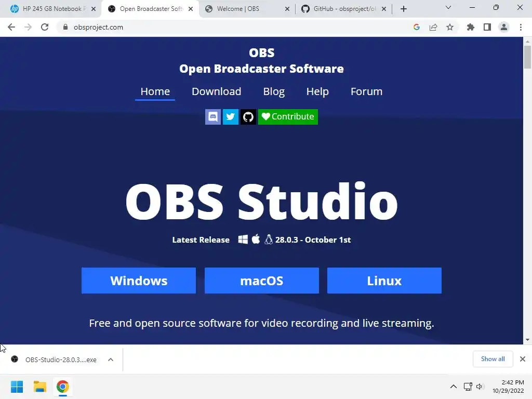Click the "28.0.3 - October 1st" release text
Image resolution: width=532 pixels, height=399 pixels.
coord(313,240)
